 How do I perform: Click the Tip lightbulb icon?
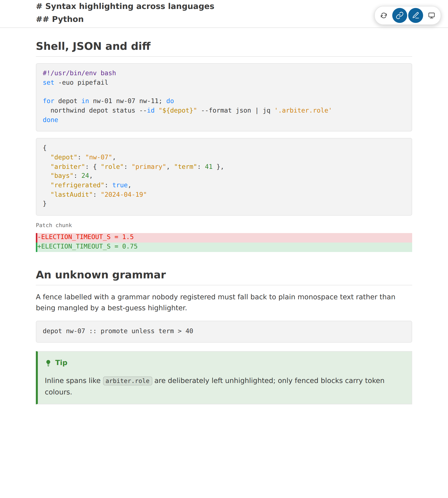(x=48, y=363)
